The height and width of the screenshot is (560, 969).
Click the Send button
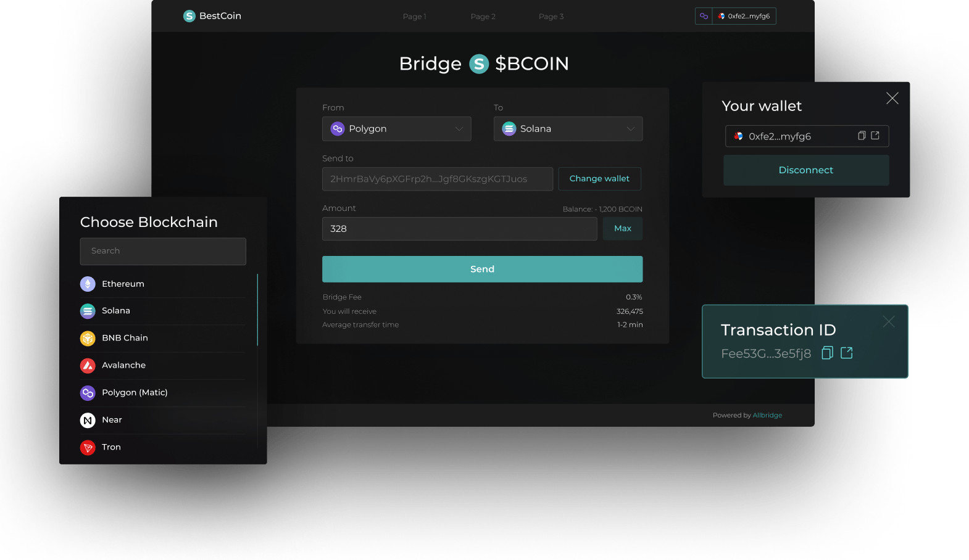483,269
